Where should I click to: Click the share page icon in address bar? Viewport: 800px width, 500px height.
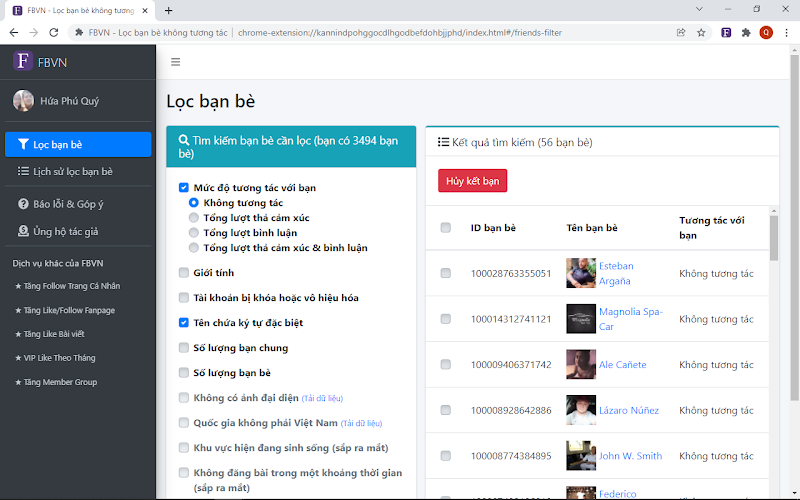tap(681, 33)
